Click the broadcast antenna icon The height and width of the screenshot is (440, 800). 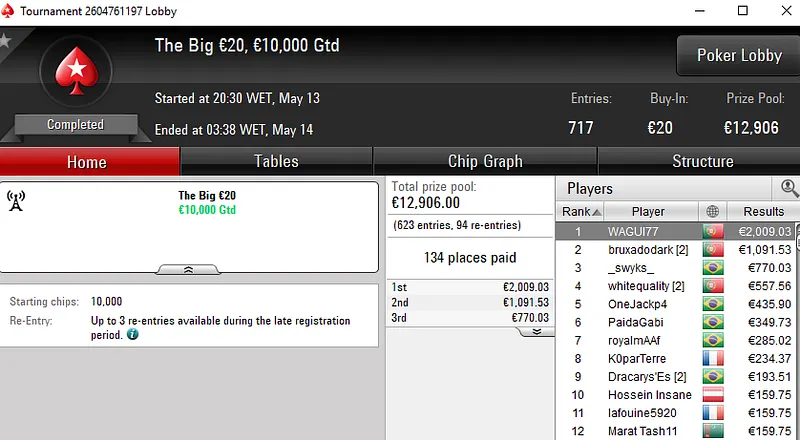(16, 201)
